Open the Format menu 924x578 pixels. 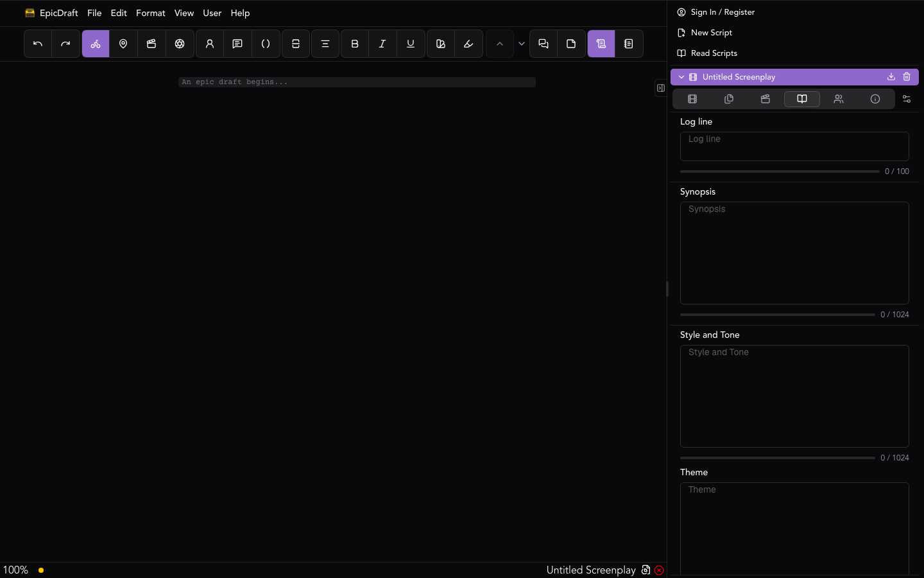click(x=151, y=13)
